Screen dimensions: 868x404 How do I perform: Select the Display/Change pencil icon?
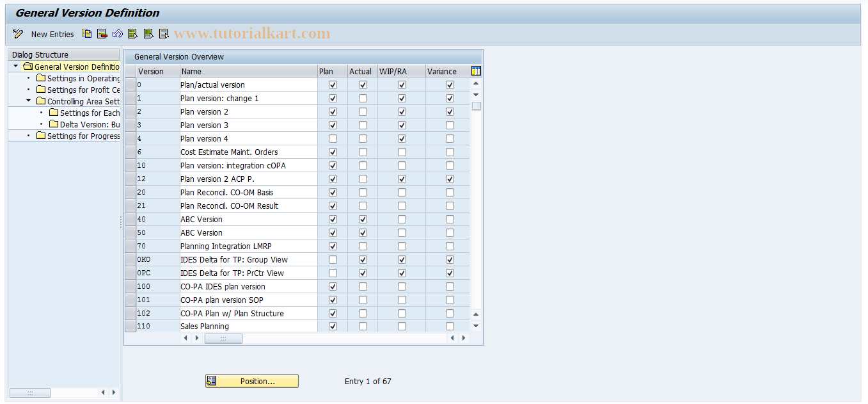pyautogui.click(x=17, y=34)
